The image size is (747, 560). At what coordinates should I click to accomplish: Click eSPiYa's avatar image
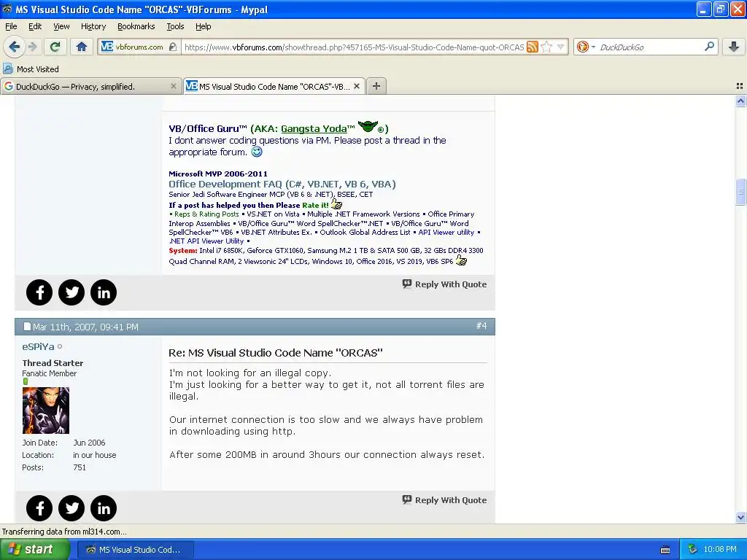(x=46, y=411)
